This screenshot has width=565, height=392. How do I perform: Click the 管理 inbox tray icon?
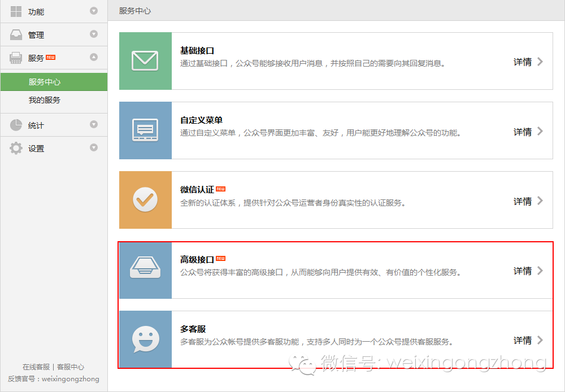tap(16, 34)
